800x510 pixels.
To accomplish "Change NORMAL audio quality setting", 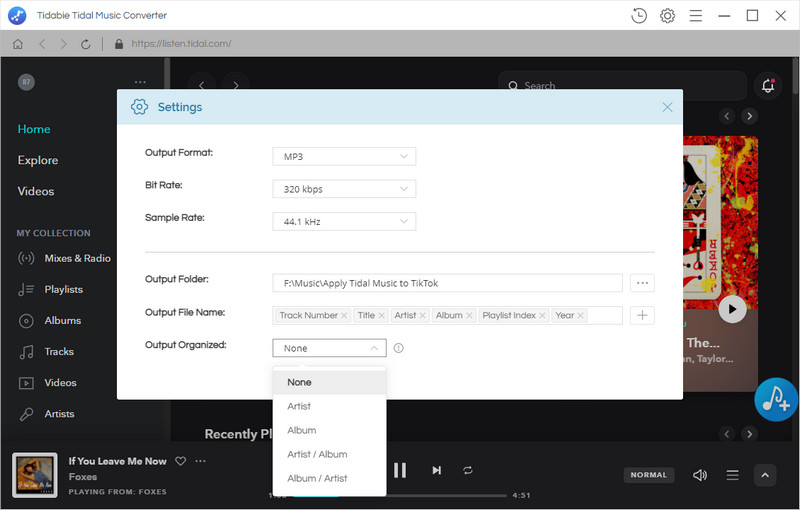I will [x=648, y=475].
